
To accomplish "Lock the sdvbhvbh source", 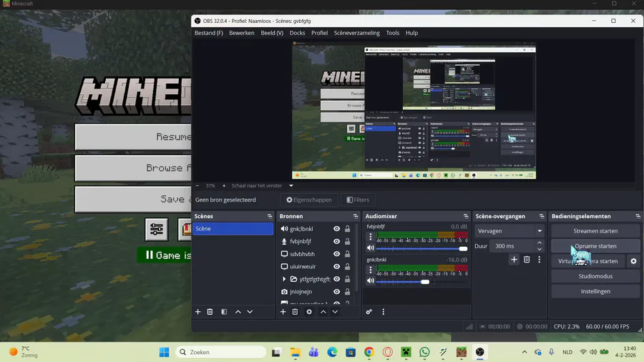I will point(348,254).
